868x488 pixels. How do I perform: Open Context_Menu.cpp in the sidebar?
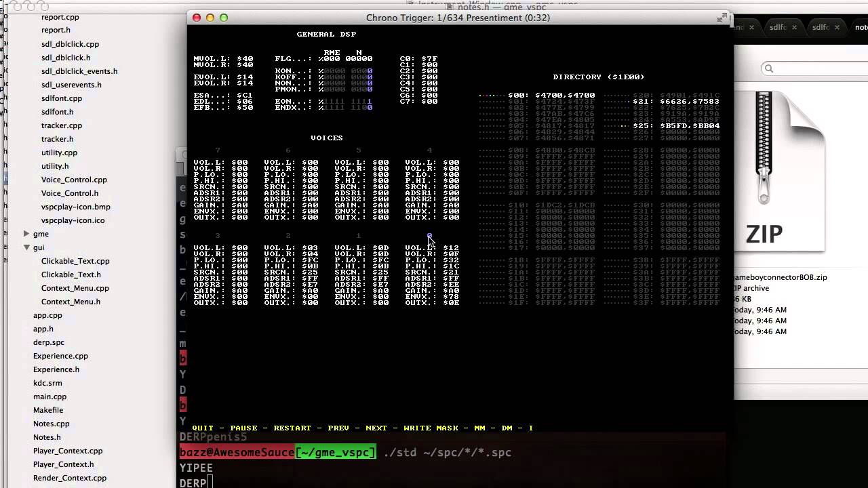point(75,288)
